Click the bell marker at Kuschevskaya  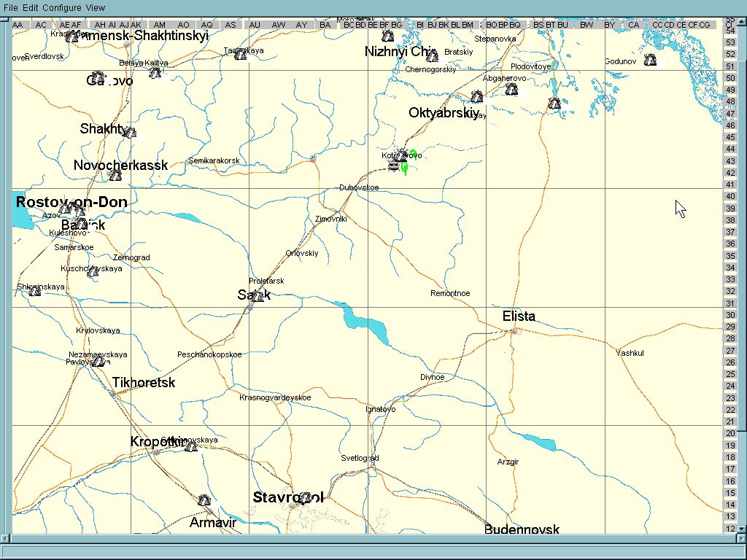coord(93,272)
